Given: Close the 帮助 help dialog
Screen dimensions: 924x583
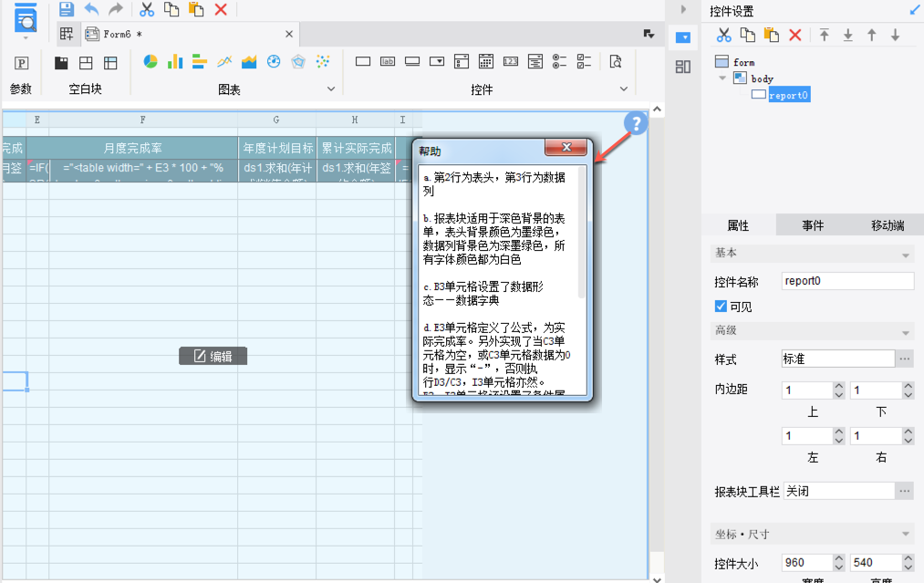Looking at the screenshot, I should (566, 147).
